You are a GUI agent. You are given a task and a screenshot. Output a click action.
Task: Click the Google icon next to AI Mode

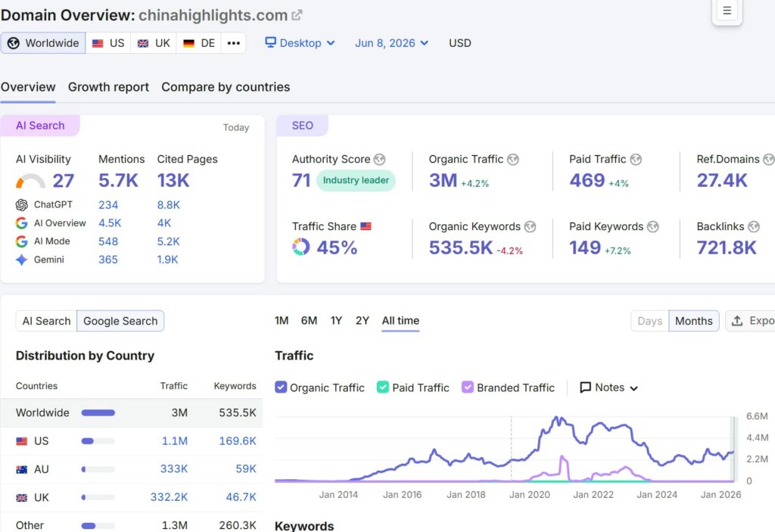click(x=21, y=241)
